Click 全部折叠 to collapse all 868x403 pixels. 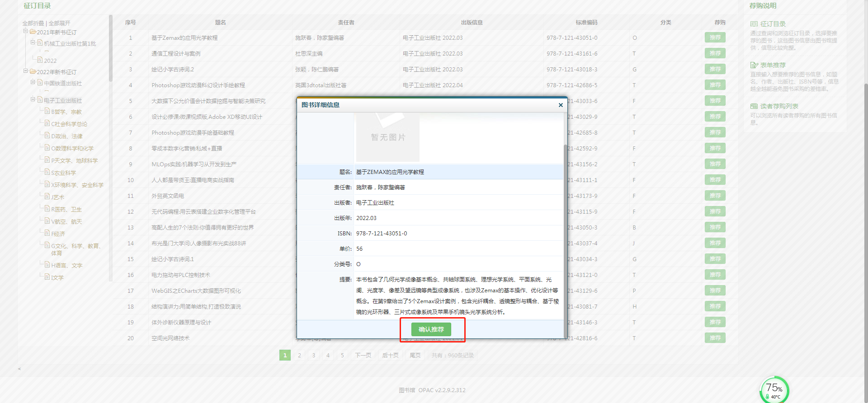(x=33, y=23)
